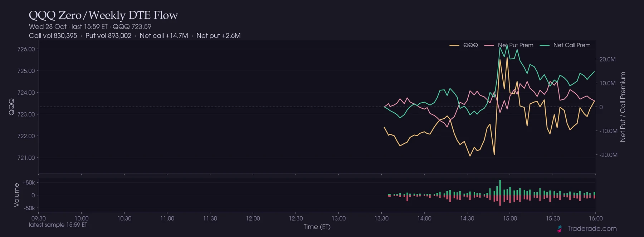
Task: Open the Traderade.com link
Action: (592, 228)
